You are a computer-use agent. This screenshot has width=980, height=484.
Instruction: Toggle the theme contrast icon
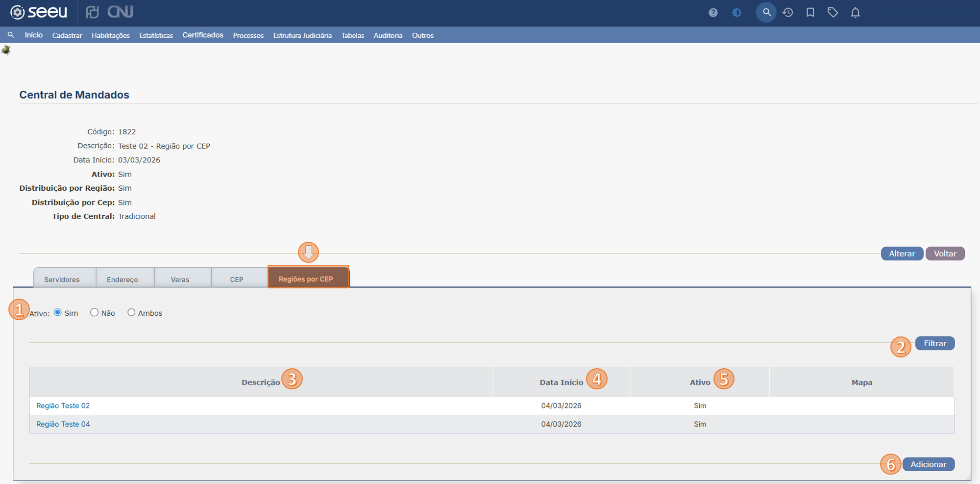(736, 13)
